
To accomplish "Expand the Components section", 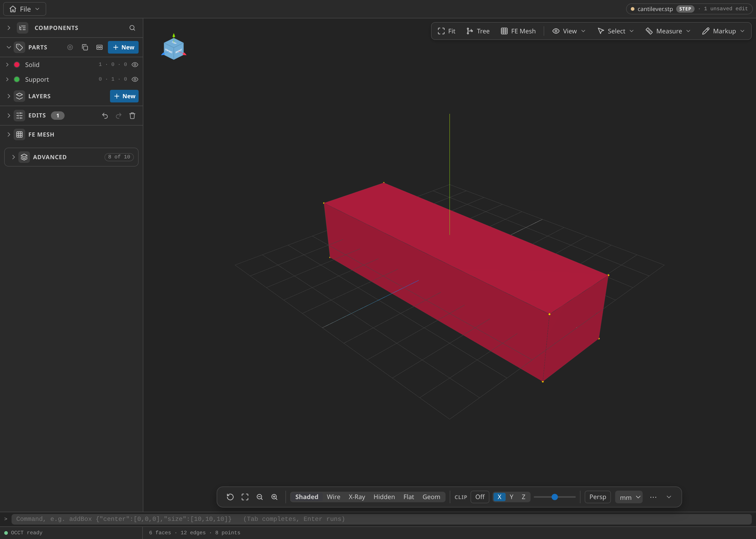I will click(9, 28).
